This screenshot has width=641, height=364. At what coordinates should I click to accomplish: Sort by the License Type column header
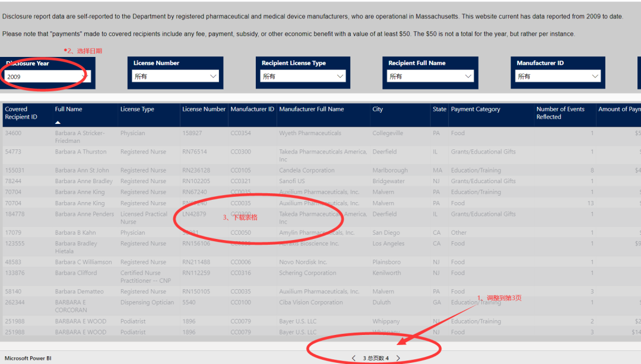[x=137, y=109]
